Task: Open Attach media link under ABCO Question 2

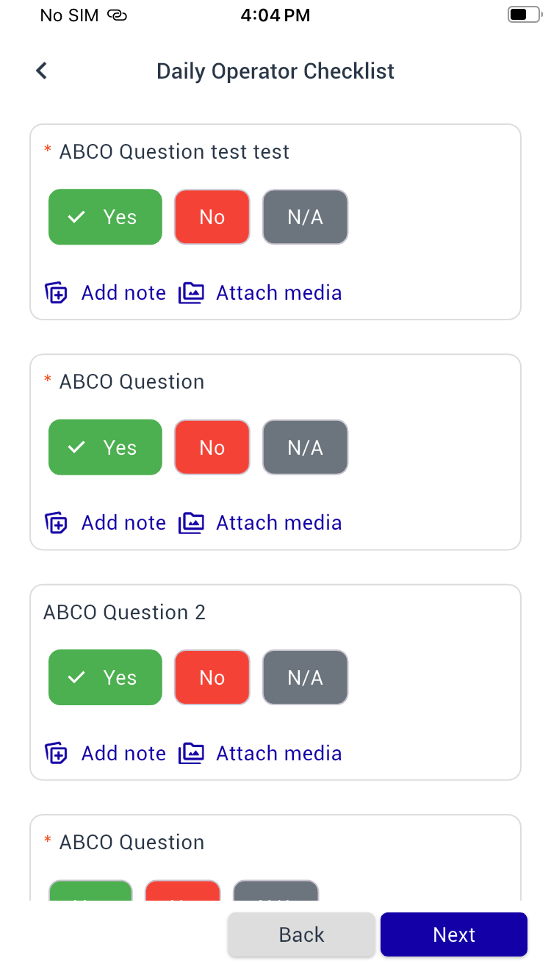Action: click(278, 754)
